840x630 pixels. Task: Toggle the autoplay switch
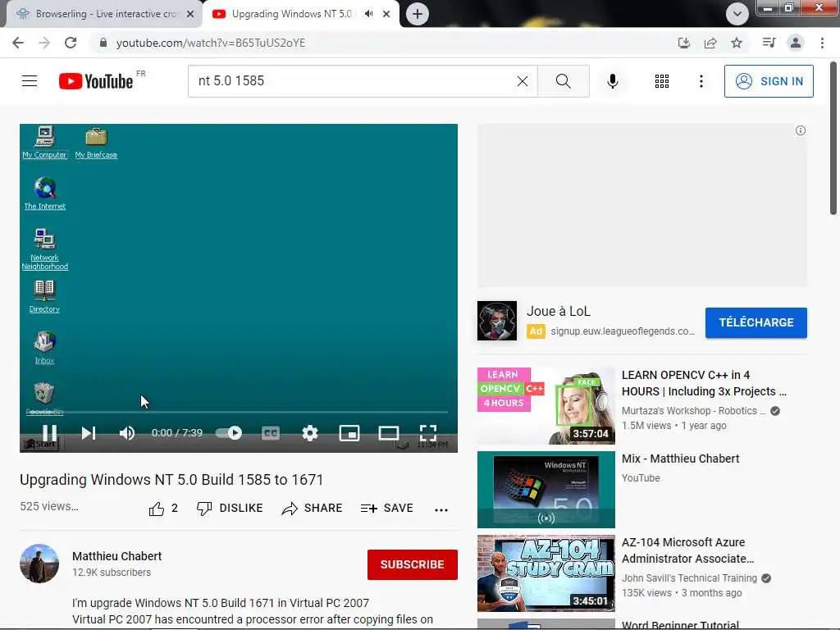click(229, 433)
